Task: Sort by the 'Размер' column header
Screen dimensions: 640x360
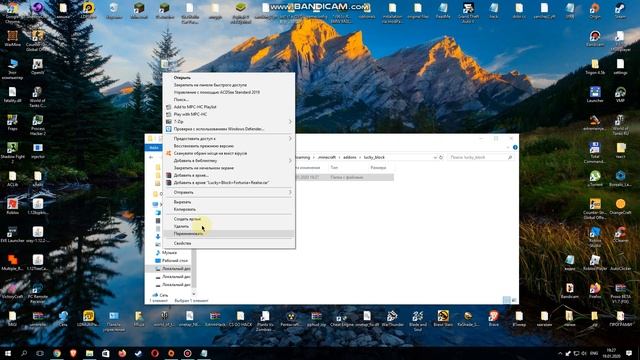Action: (378, 168)
